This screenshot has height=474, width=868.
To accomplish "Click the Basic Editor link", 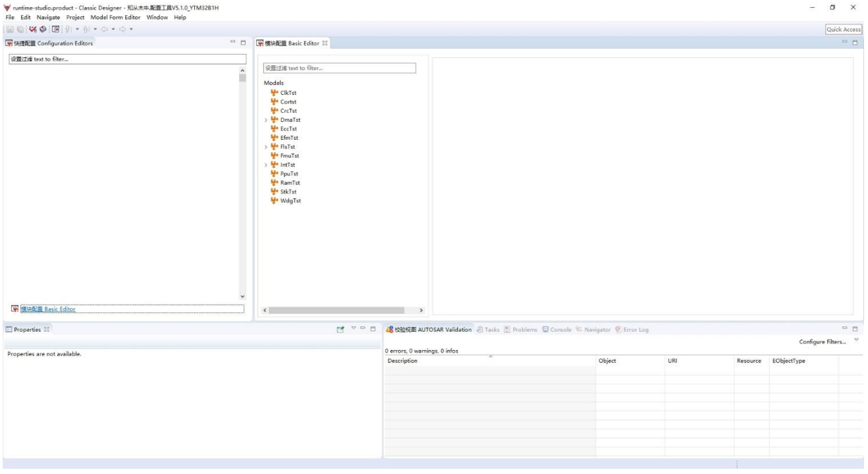I will (47, 309).
